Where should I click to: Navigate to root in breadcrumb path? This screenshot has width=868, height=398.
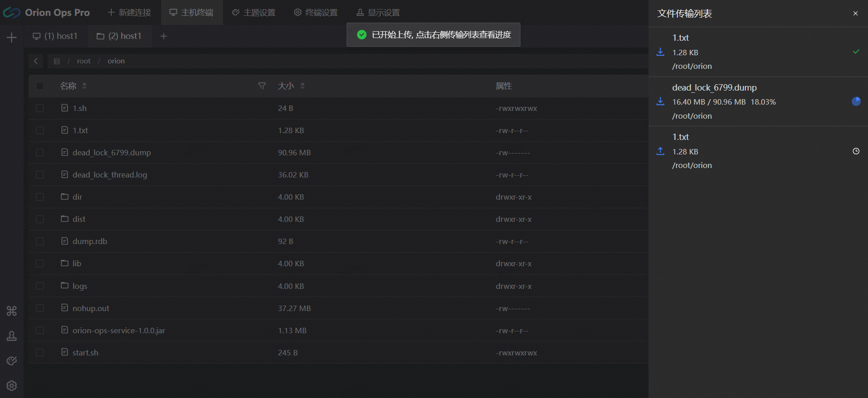click(84, 61)
